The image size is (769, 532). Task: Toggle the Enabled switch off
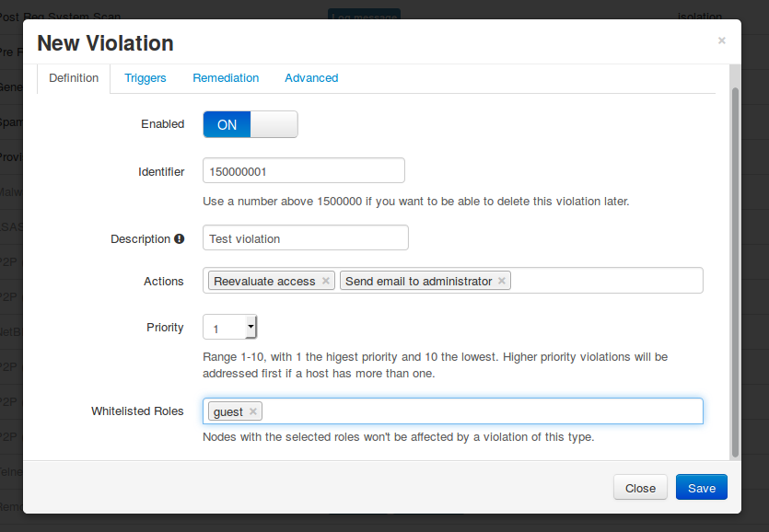pos(250,124)
